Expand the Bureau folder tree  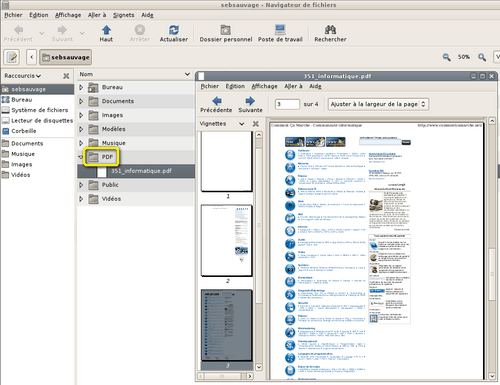(x=81, y=87)
